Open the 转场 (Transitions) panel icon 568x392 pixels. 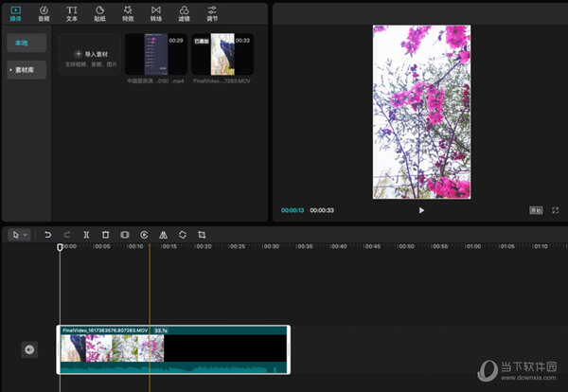[x=155, y=12]
